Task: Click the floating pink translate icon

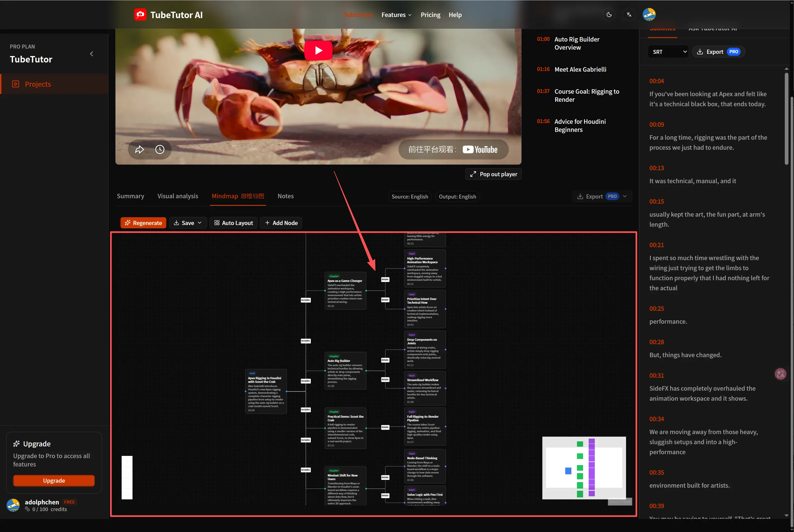Action: click(x=780, y=374)
